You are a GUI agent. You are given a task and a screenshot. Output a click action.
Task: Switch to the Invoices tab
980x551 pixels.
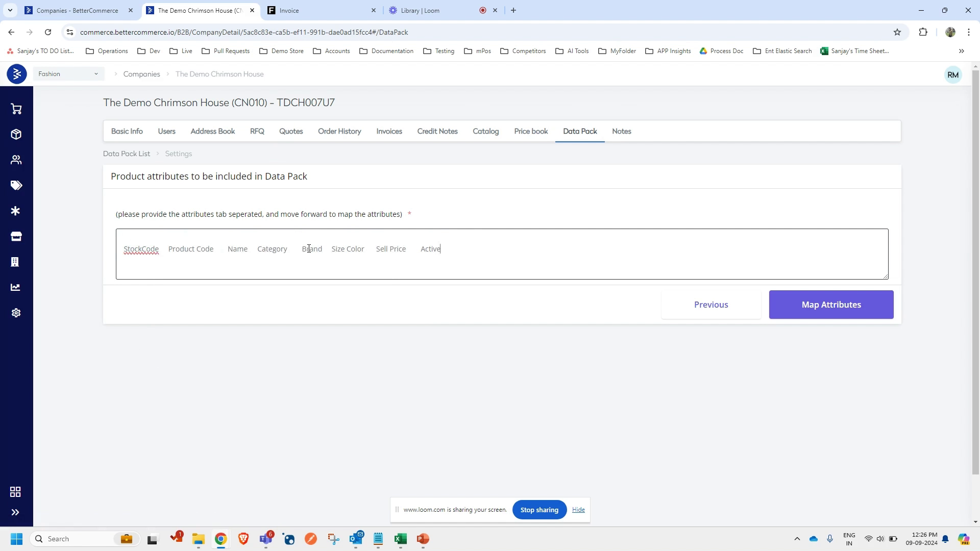389,132
